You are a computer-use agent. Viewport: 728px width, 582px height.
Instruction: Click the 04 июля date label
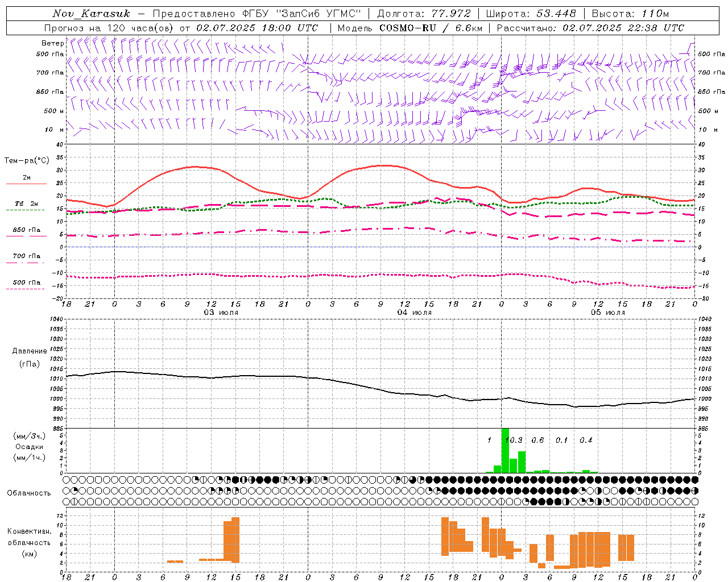[x=415, y=313]
